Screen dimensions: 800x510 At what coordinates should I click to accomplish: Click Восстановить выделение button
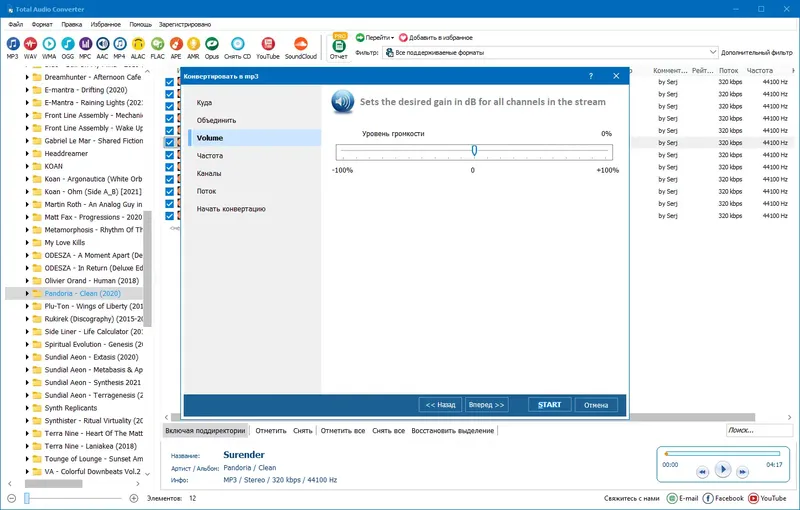tap(453, 430)
